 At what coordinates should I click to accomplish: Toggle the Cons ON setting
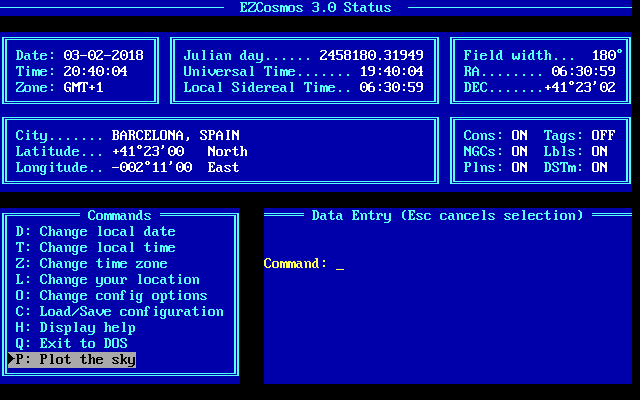[x=495, y=136]
